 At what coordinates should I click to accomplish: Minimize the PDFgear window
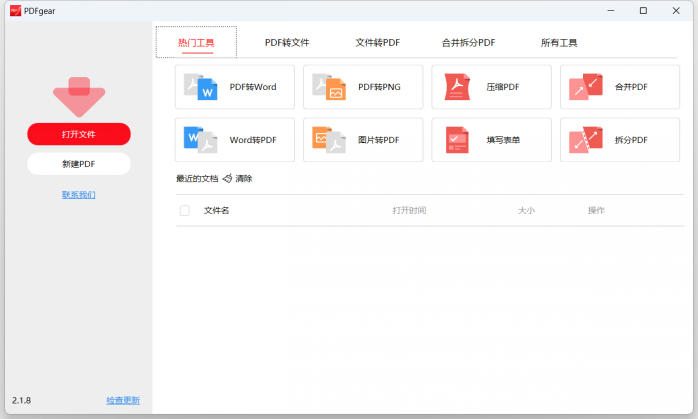[611, 11]
